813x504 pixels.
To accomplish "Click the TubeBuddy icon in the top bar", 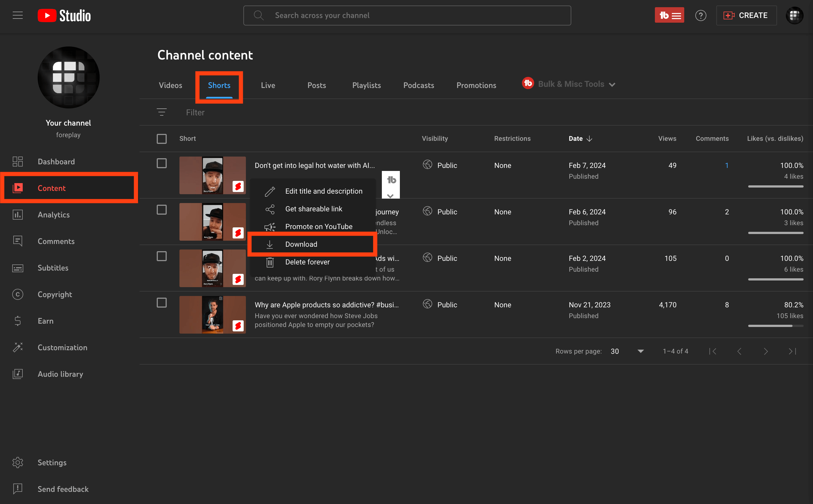I will pyautogui.click(x=669, y=15).
